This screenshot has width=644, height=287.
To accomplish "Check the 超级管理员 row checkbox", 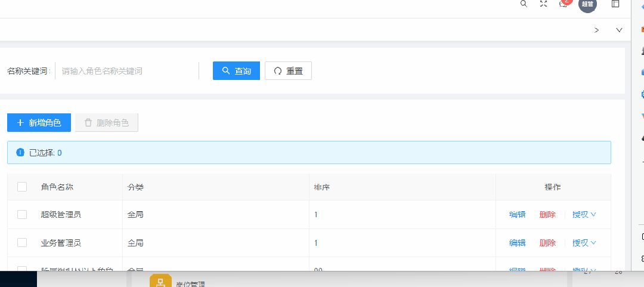I will (22, 214).
